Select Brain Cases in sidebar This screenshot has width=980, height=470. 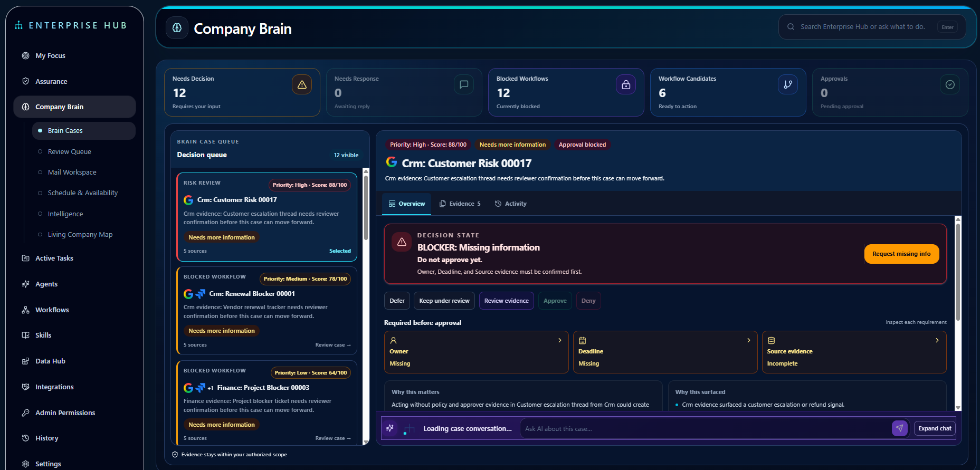coord(84,131)
